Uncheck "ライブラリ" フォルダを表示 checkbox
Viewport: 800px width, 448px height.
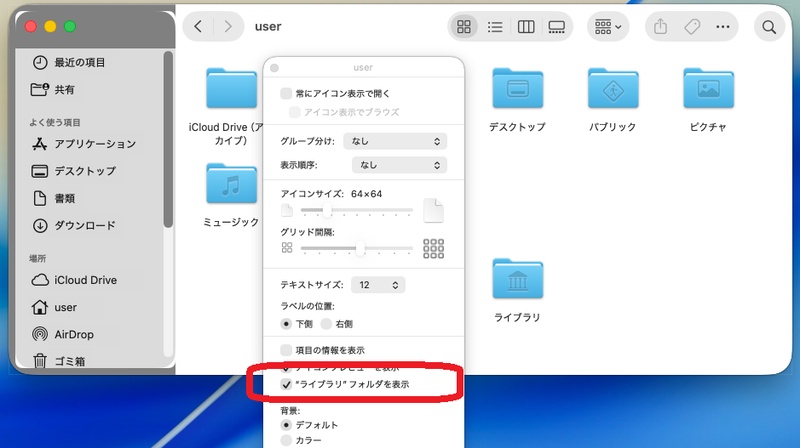pyautogui.click(x=286, y=384)
